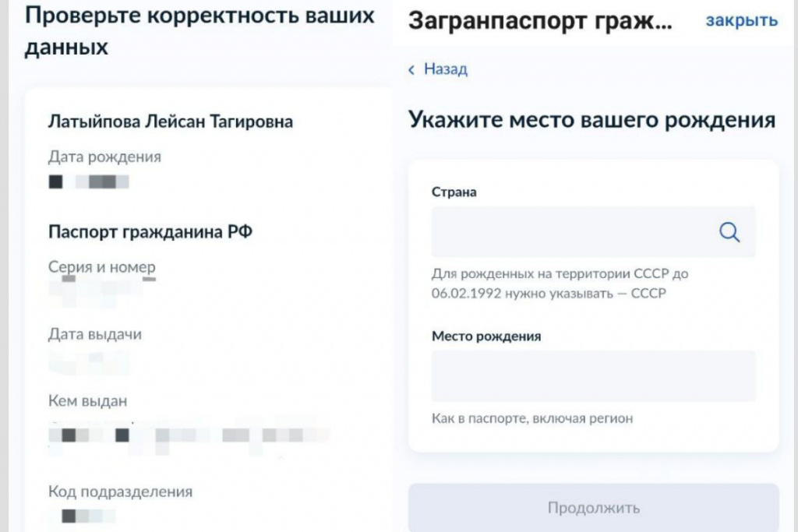Click the Дата выдачи label
This screenshot has height=532, width=798.
point(95,334)
